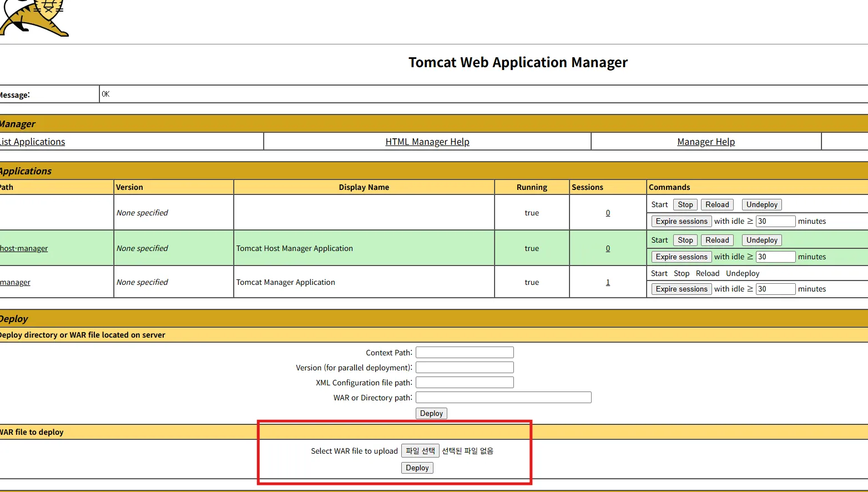Undeploy the host-manager application
Viewport: 868px width, 492px height.
pos(762,240)
